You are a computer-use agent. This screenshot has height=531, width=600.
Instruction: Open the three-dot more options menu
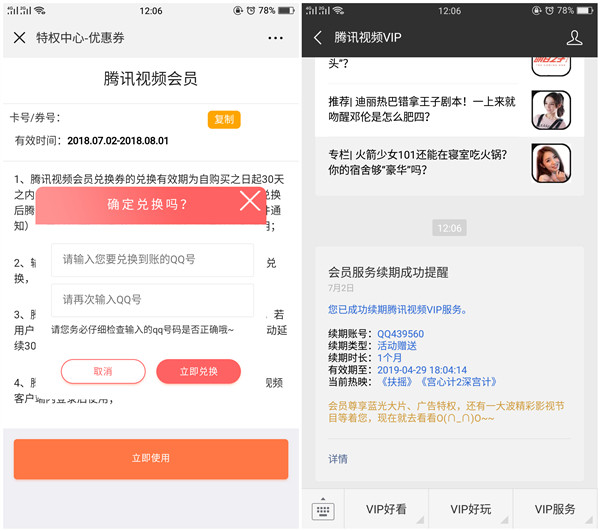pyautogui.click(x=276, y=38)
